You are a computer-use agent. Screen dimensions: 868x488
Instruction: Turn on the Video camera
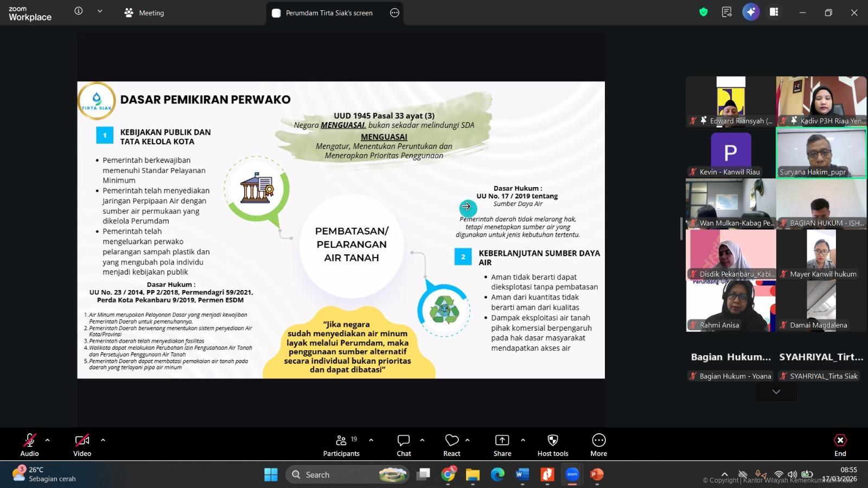pyautogui.click(x=82, y=445)
